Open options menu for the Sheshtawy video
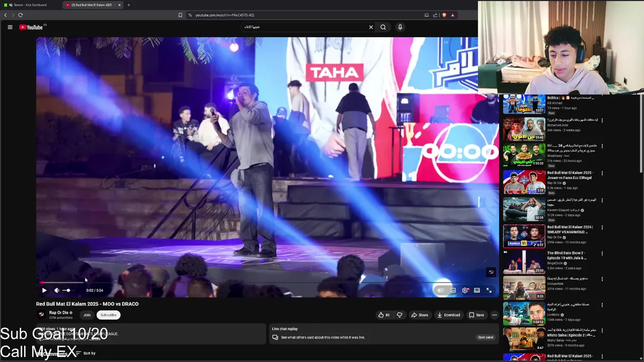Image resolution: width=644 pixels, height=362 pixels. click(x=602, y=146)
